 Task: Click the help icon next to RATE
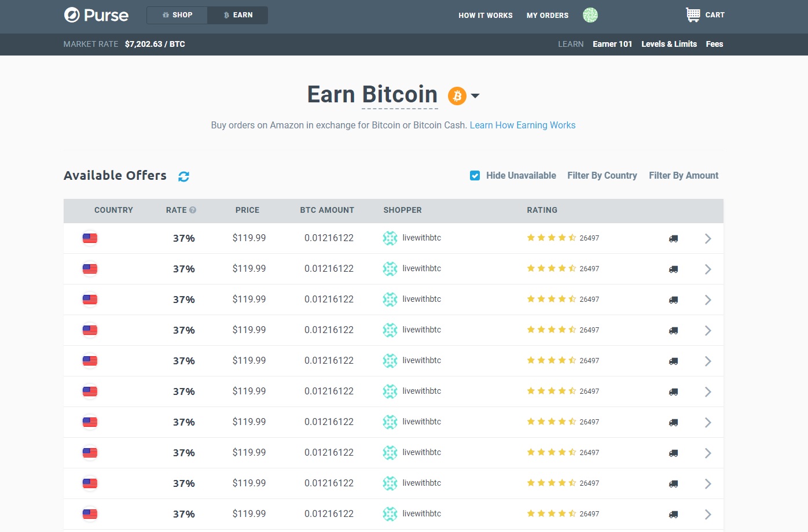(193, 210)
